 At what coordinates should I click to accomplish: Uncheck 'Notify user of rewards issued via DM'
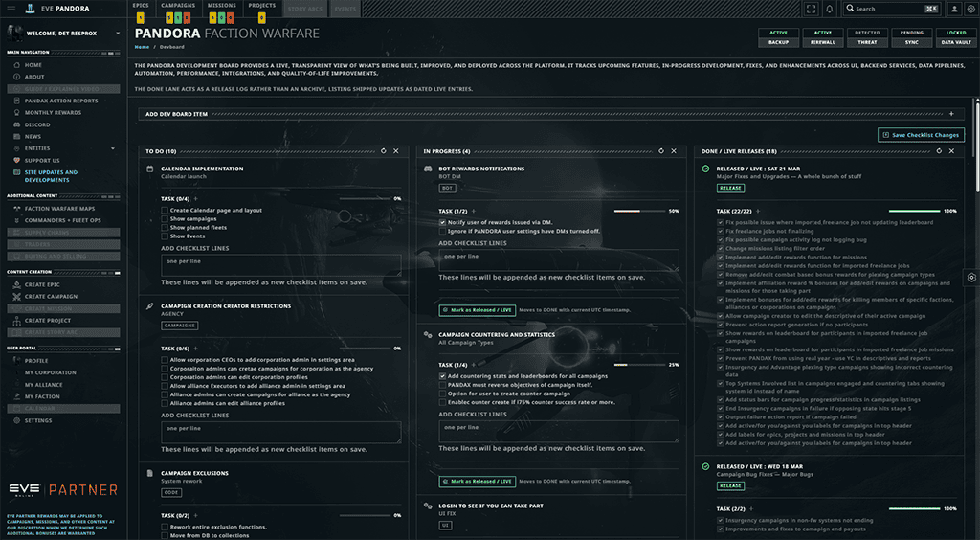pyautogui.click(x=443, y=222)
